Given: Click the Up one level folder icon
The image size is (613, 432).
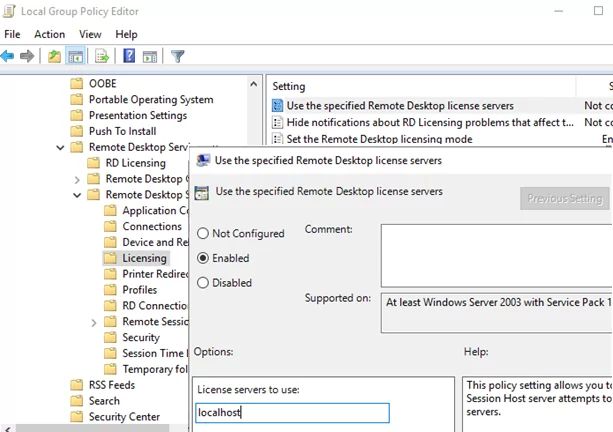Looking at the screenshot, I should click(54, 56).
